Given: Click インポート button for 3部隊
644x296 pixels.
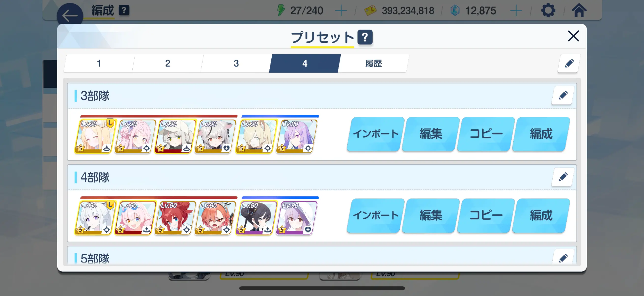Looking at the screenshot, I should pos(376,134).
